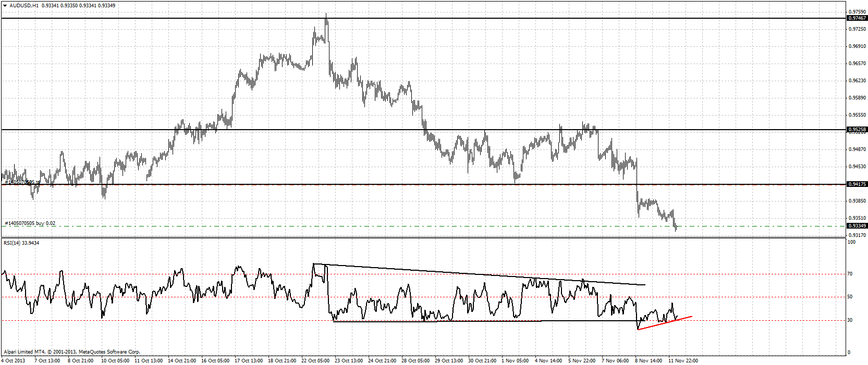Click the '17 Oct 13:00' time label
This screenshot has height=365, width=868.
click(249, 361)
